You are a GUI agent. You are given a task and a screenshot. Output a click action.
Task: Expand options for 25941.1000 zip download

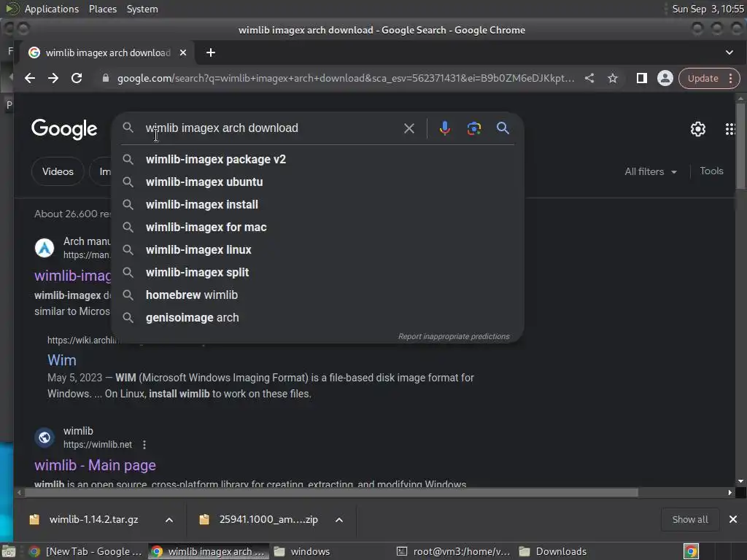pos(339,520)
